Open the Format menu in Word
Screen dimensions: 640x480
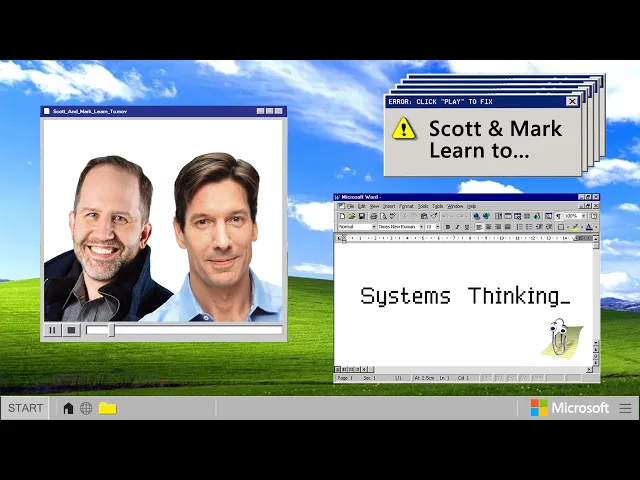pos(406,207)
